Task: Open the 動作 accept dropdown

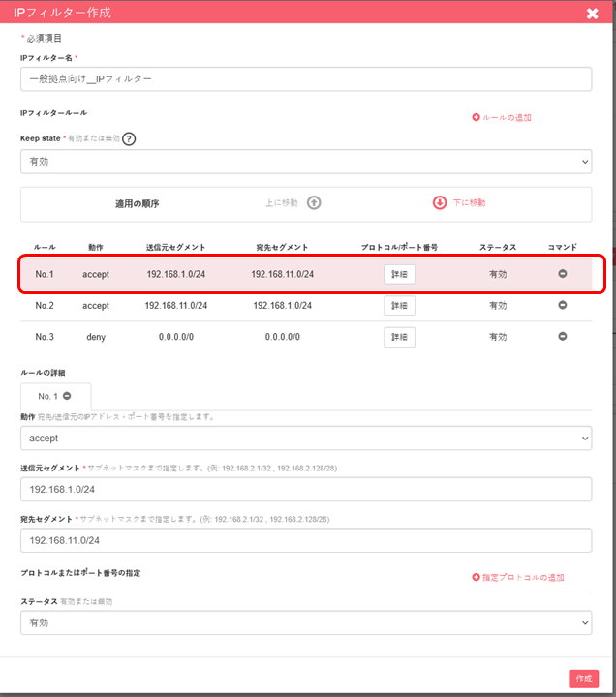Action: (x=306, y=439)
